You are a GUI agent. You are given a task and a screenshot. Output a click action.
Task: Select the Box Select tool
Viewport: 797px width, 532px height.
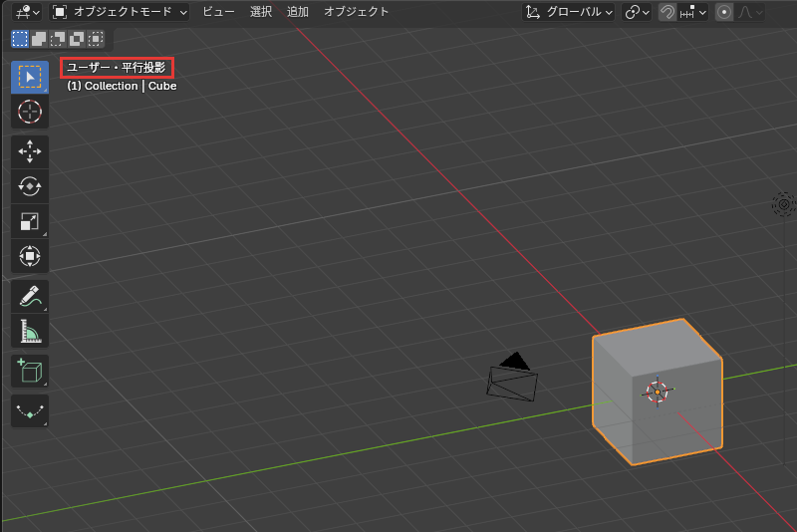coord(30,77)
